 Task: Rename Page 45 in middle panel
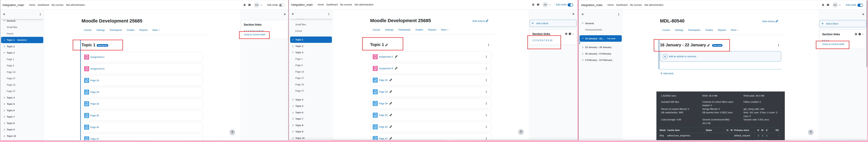391,115
